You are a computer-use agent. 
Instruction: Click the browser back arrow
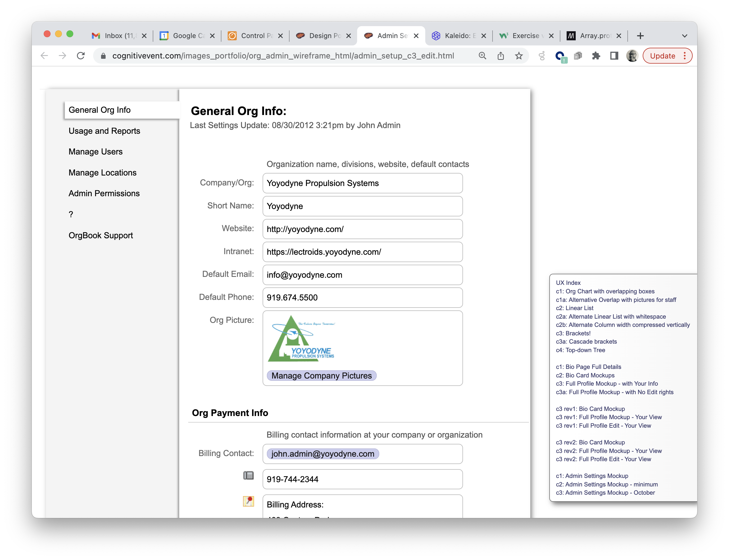[x=44, y=56]
